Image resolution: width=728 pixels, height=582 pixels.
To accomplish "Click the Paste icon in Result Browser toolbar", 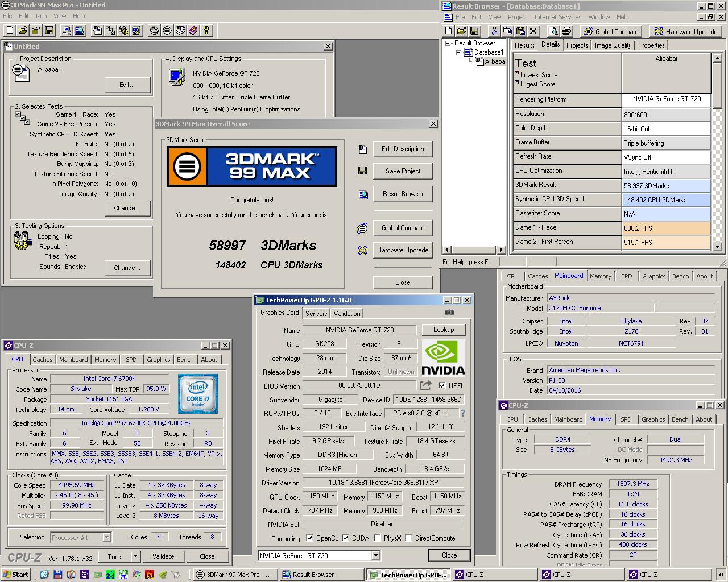I will pos(520,31).
